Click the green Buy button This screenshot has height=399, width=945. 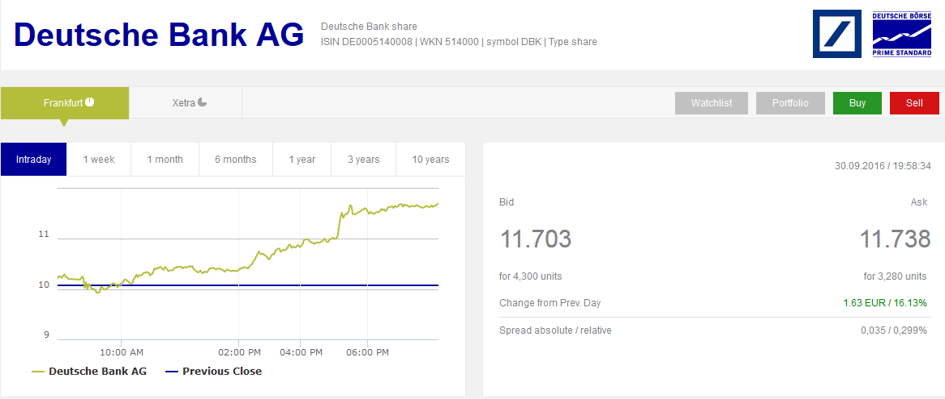857,103
